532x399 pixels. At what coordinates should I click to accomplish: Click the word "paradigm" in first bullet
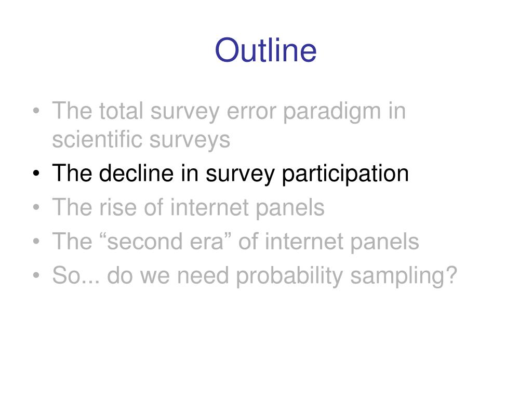coord(332,112)
